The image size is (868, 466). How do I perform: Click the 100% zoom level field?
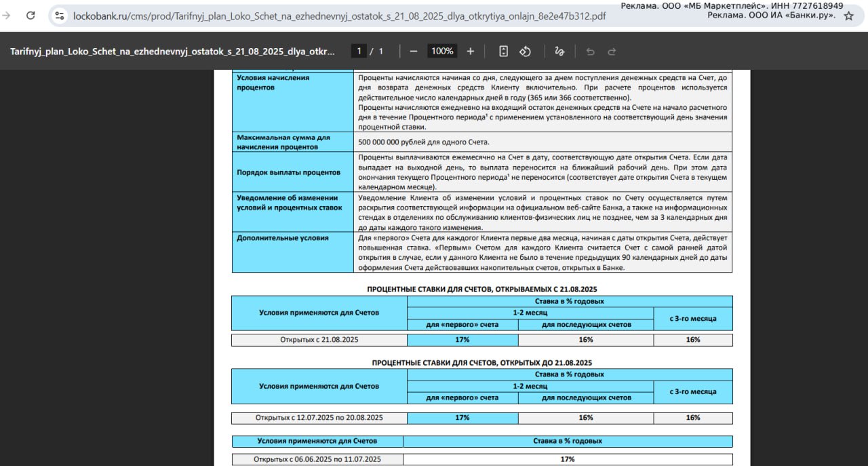coord(442,51)
